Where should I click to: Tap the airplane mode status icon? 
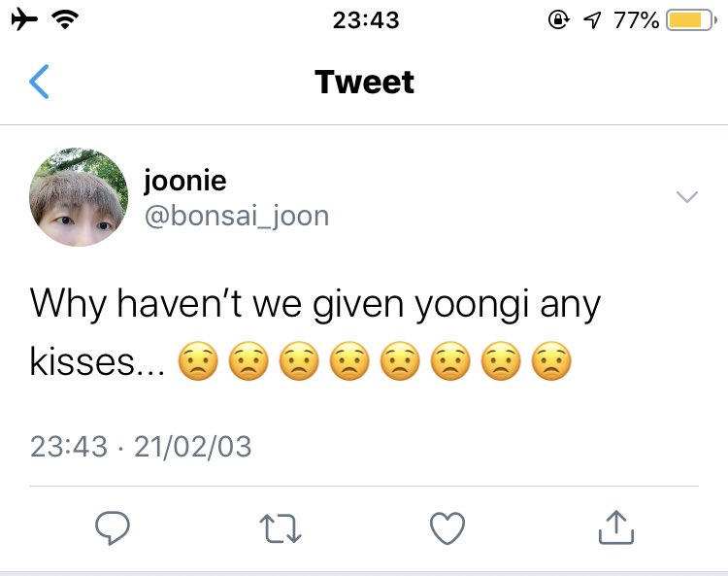(24, 20)
